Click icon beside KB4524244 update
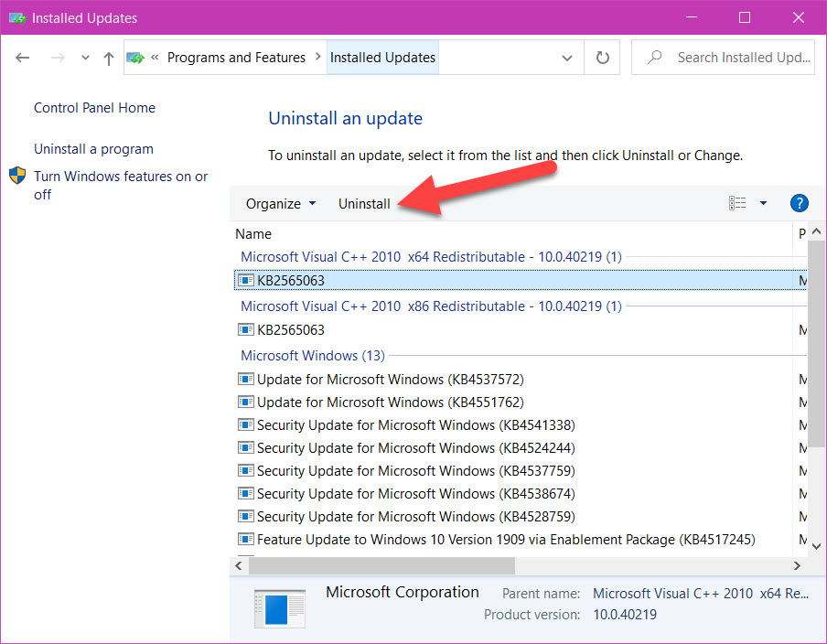 tap(246, 448)
